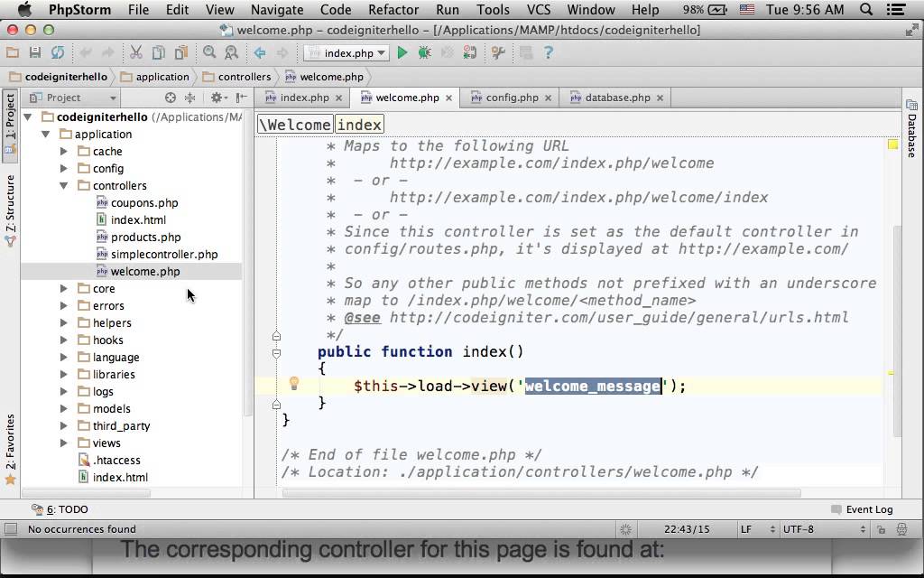
Task: Click the yellow inspection status square
Action: pos(892,144)
